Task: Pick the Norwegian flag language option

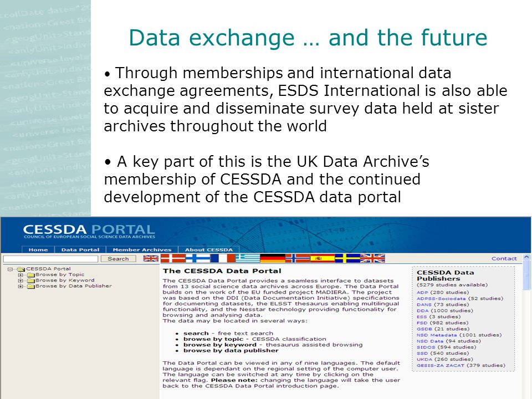Action: [298, 259]
